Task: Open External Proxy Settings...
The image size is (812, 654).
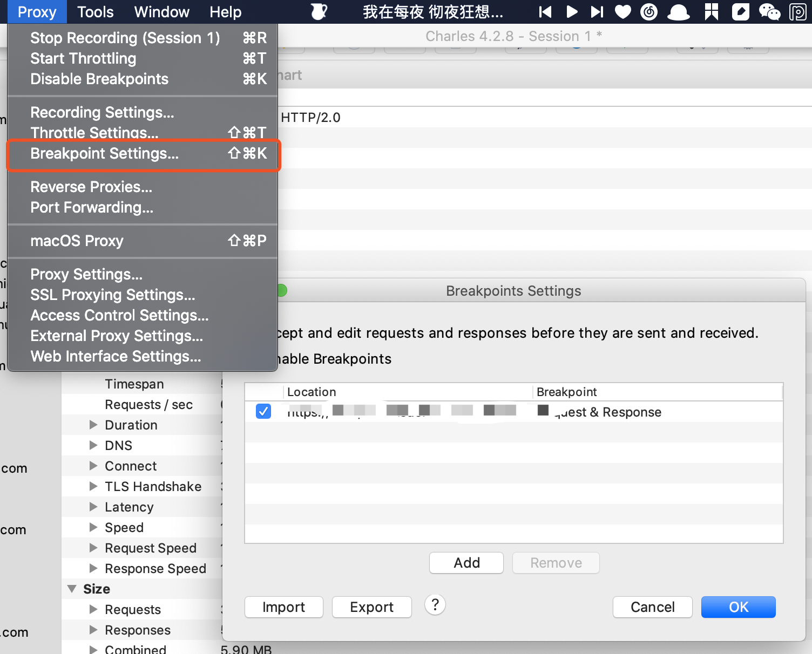Action: coord(143,336)
